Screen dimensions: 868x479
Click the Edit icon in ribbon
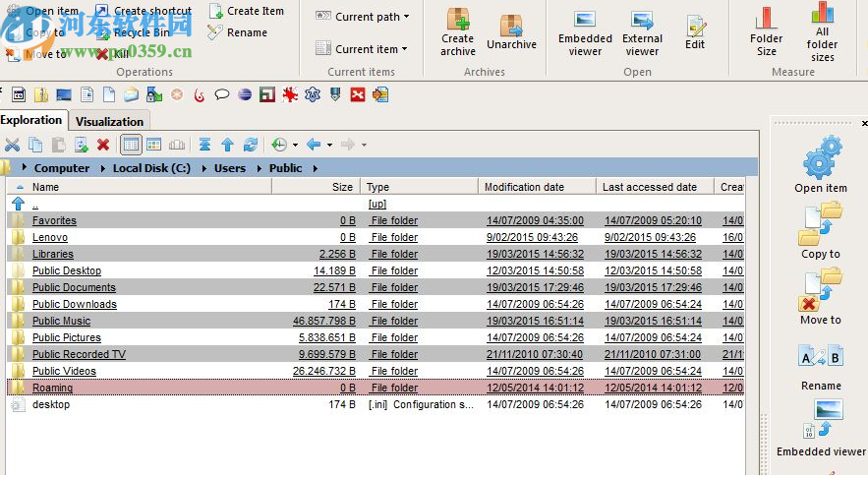(695, 26)
